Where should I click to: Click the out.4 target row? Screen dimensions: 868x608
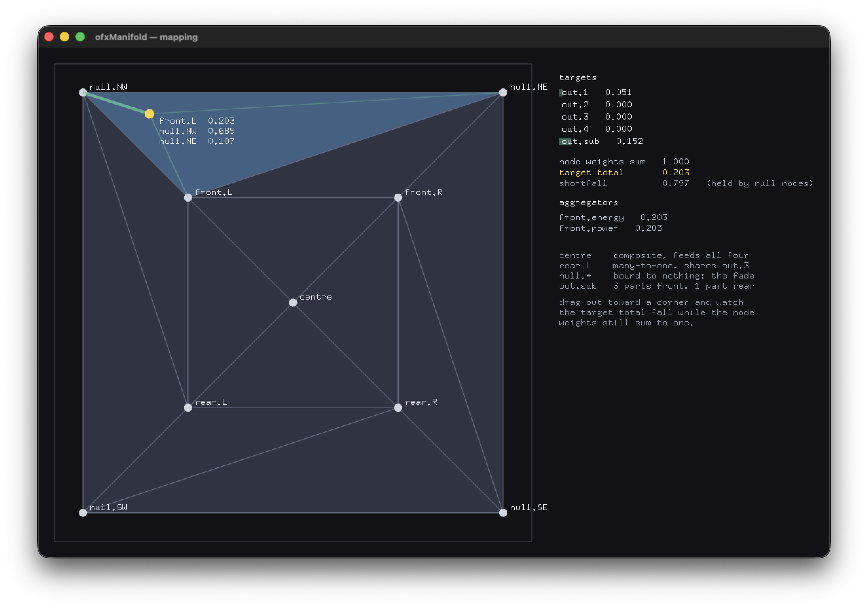pos(597,129)
